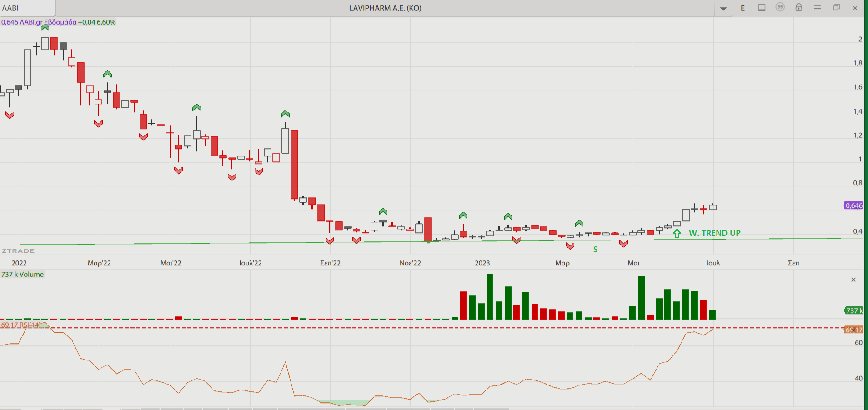Click the red down-chevron below the Μαρ 2023 candle
This screenshot has height=410, width=868.
[x=570, y=245]
